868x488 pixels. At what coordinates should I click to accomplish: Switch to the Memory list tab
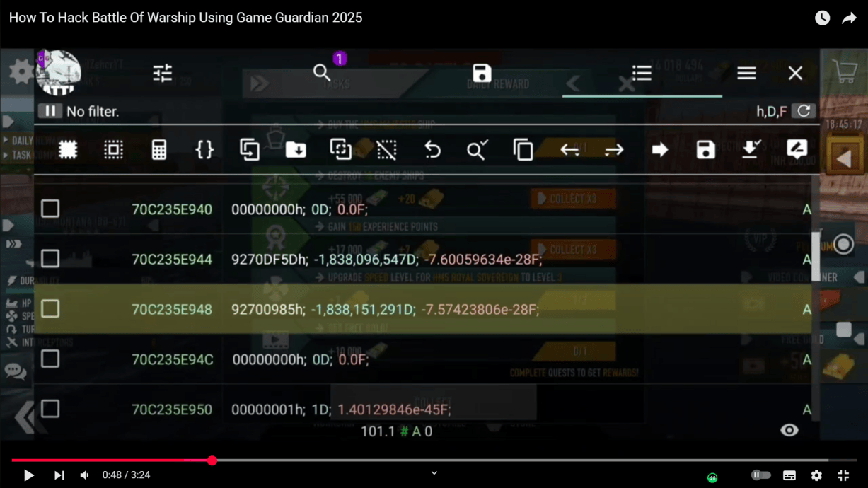(x=642, y=73)
